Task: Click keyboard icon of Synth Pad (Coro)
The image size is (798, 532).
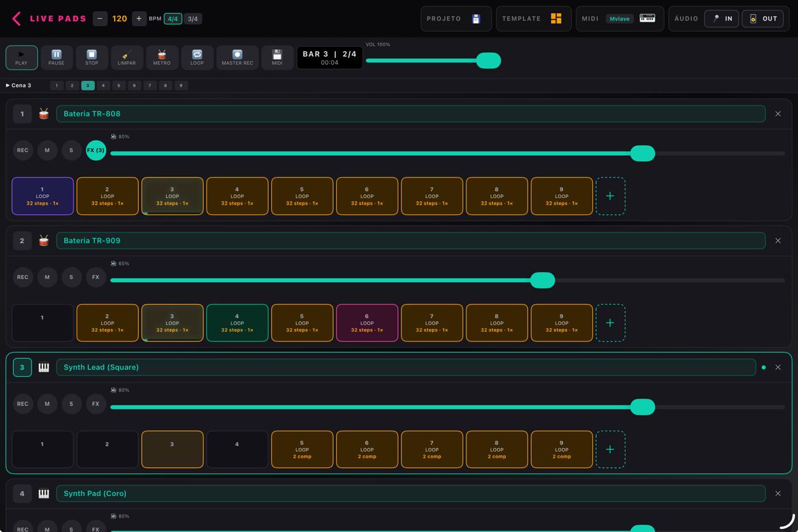Action: click(44, 493)
